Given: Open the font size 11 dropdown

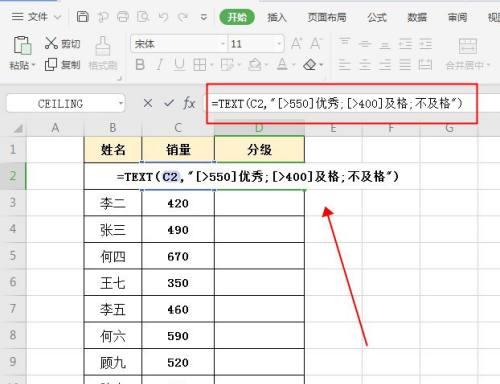Looking at the screenshot, I should coord(279,44).
